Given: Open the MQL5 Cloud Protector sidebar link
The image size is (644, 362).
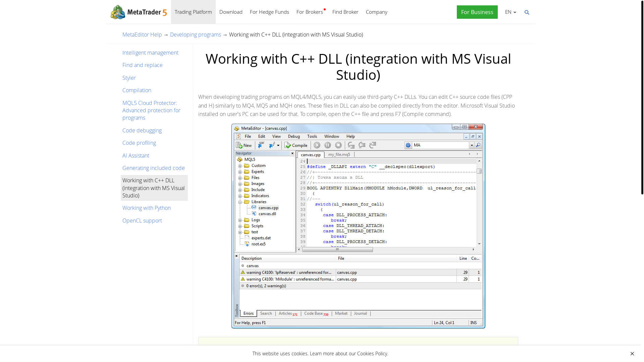Looking at the screenshot, I should point(151,110).
